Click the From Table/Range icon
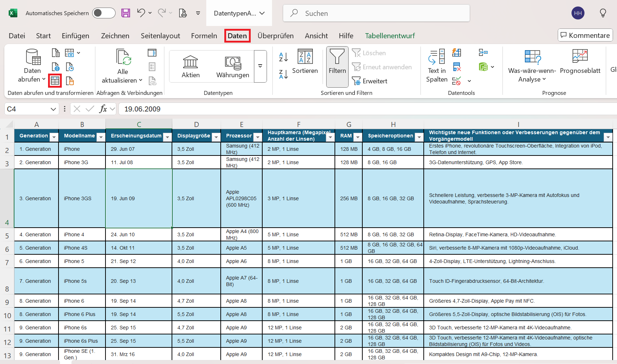Viewport: 617px width, 364px height. (x=55, y=81)
